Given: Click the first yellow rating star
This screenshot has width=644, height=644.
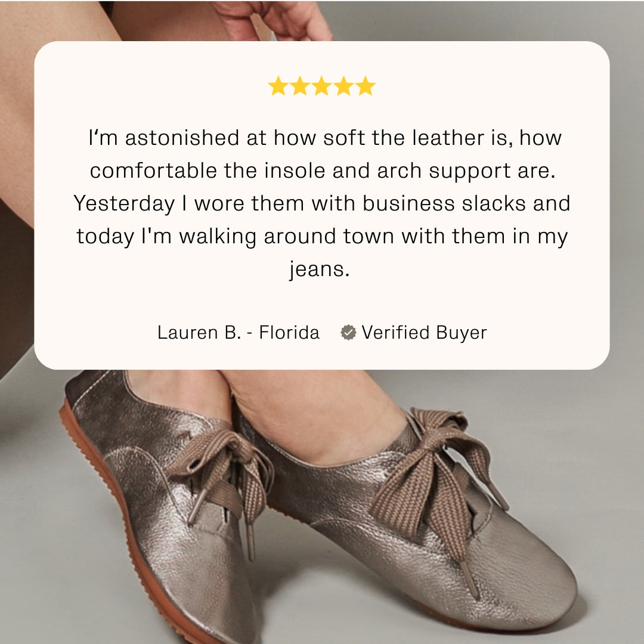Looking at the screenshot, I should (x=278, y=86).
